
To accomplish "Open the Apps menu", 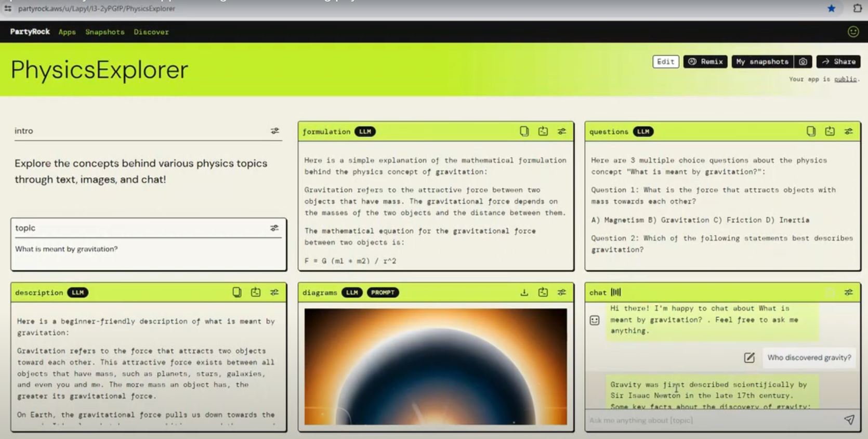I will pos(67,32).
